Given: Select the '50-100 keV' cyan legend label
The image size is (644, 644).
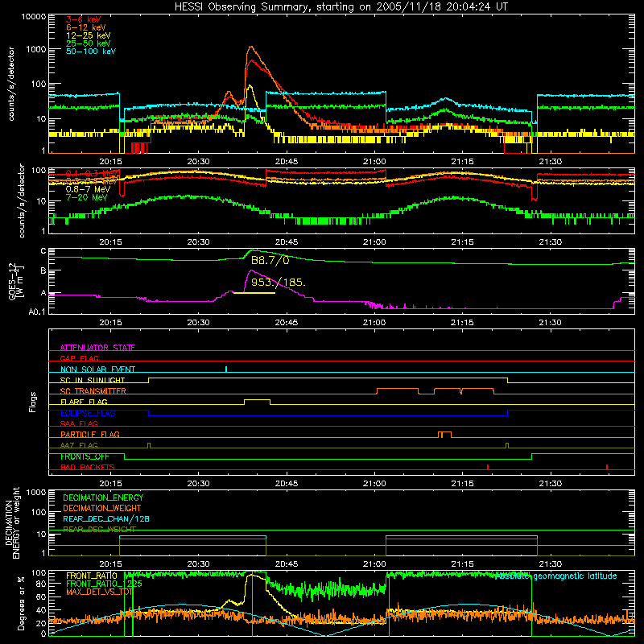Looking at the screenshot, I should click(x=91, y=52).
